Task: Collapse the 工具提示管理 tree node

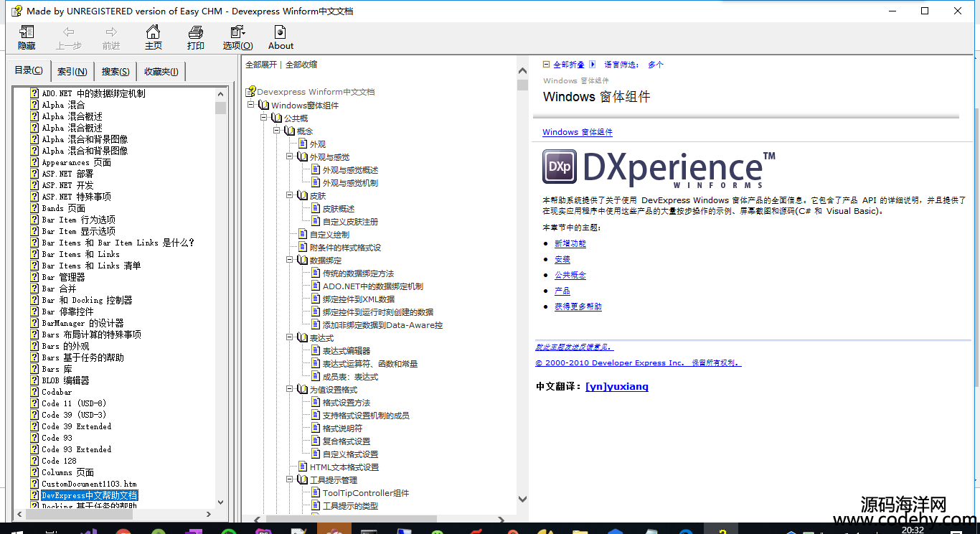Action: [x=290, y=479]
